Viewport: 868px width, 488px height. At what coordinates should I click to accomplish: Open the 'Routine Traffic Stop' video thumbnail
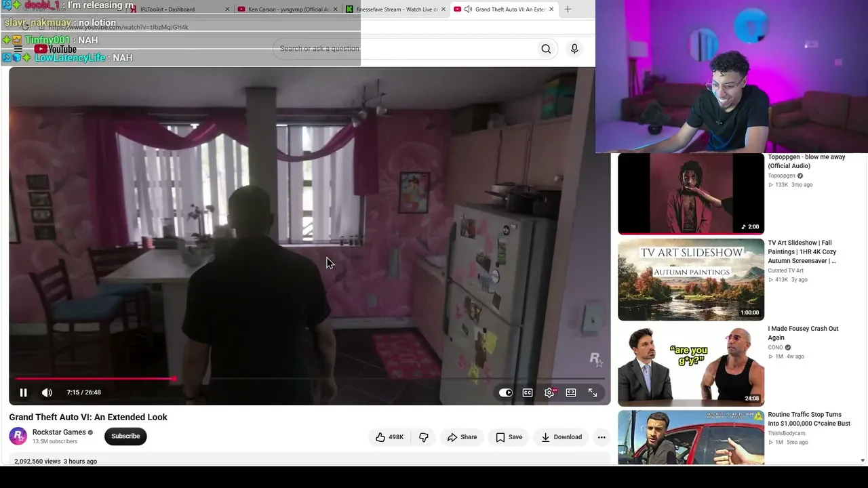click(x=691, y=437)
